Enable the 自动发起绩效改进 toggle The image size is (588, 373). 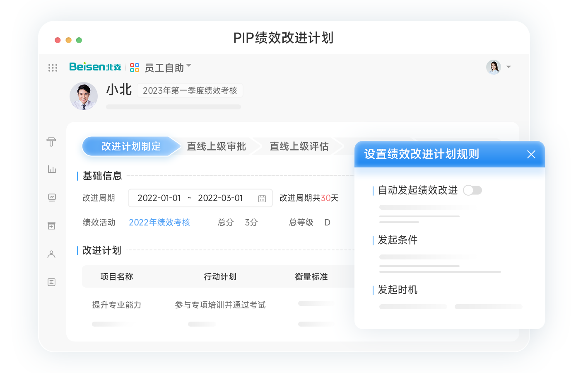tap(472, 190)
